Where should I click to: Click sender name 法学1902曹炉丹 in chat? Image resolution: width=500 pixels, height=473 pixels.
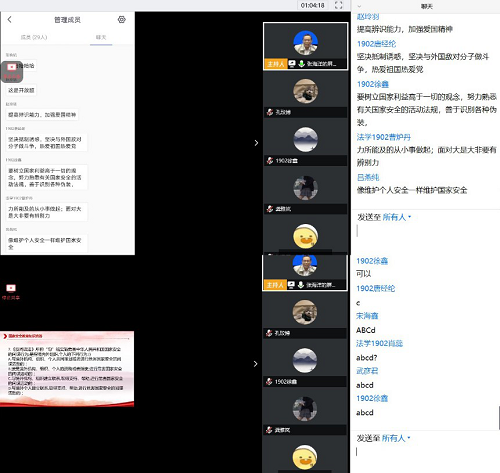pos(384,137)
